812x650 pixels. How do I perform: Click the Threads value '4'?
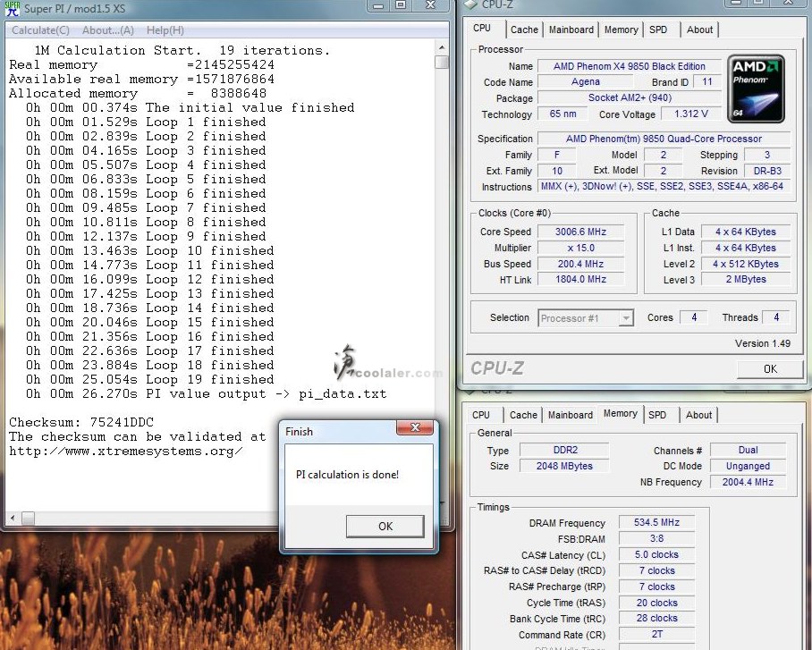[x=775, y=317]
